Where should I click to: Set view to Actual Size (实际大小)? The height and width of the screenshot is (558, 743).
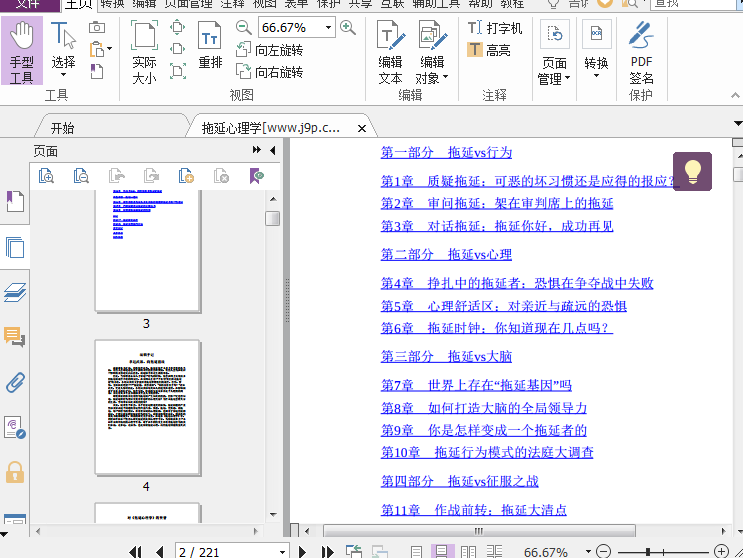click(x=145, y=51)
